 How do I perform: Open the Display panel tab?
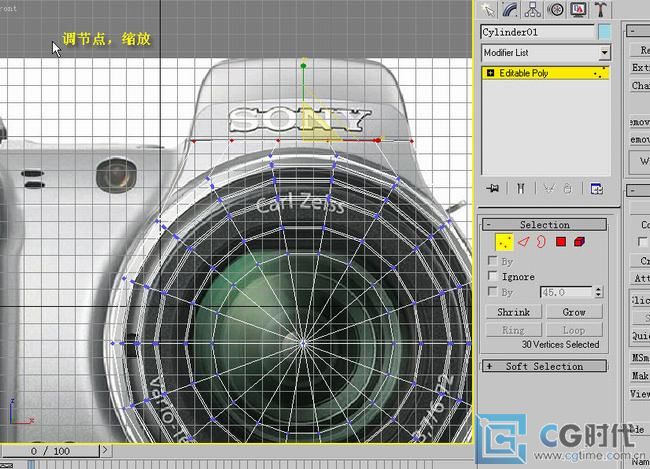point(578,10)
